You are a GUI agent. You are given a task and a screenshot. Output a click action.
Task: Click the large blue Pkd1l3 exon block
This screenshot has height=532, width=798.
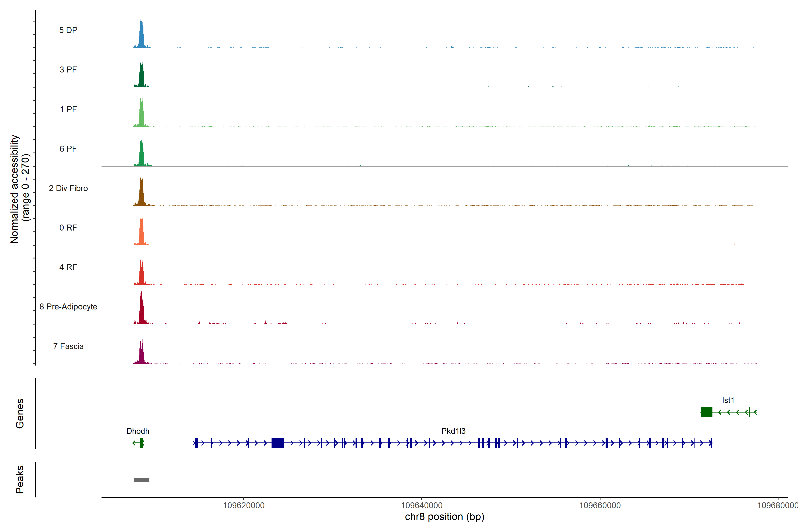tap(278, 443)
